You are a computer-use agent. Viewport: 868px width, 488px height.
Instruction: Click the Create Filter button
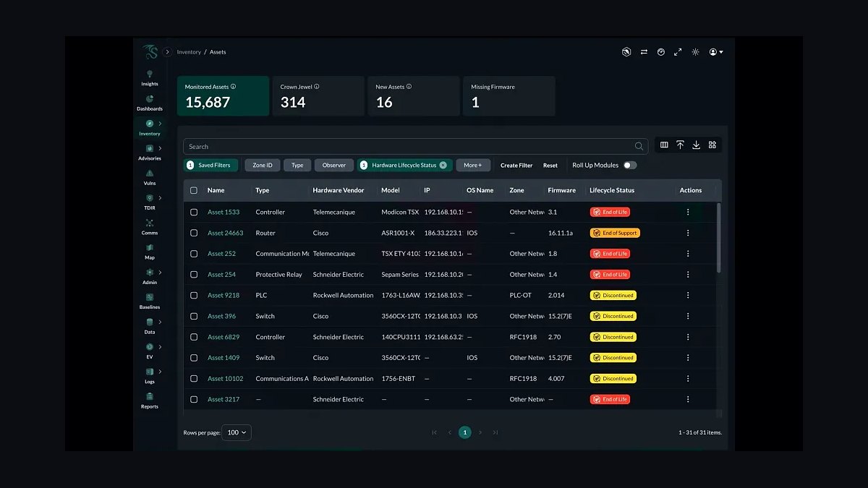click(x=516, y=166)
